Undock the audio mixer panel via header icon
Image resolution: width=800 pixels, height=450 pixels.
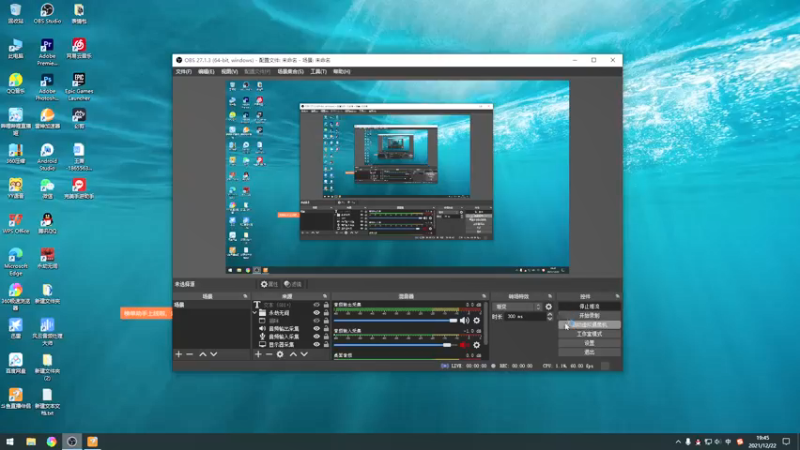484,296
